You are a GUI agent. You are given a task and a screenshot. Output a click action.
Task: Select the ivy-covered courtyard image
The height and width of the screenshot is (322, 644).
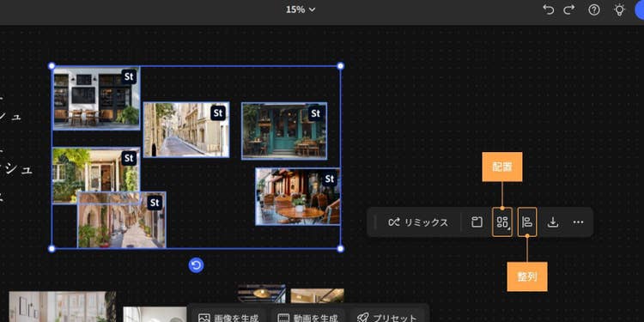click(95, 170)
